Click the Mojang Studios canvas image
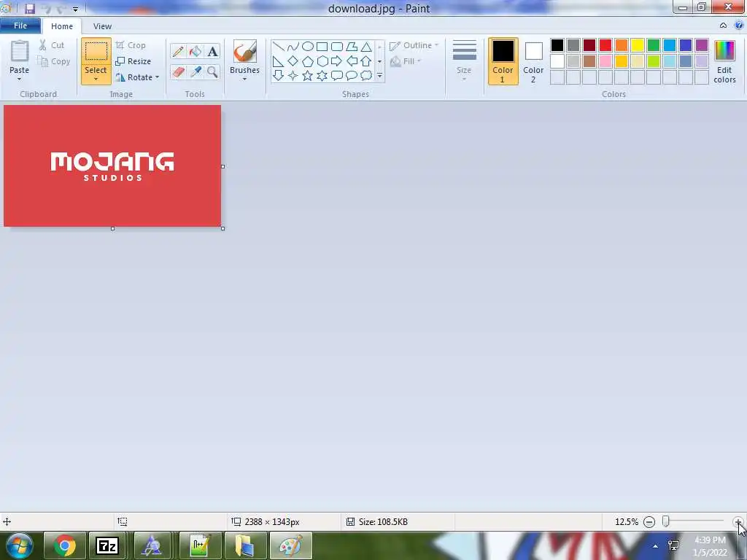 pos(112,166)
